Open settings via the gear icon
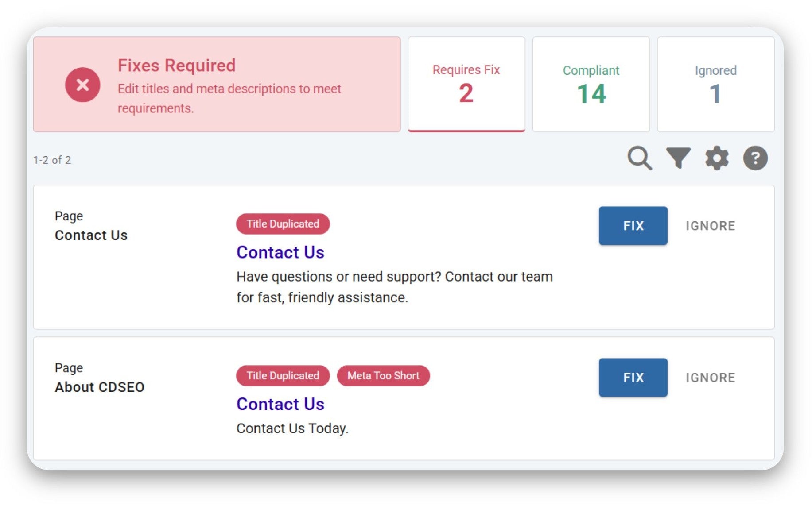The image size is (812, 517). click(x=717, y=158)
